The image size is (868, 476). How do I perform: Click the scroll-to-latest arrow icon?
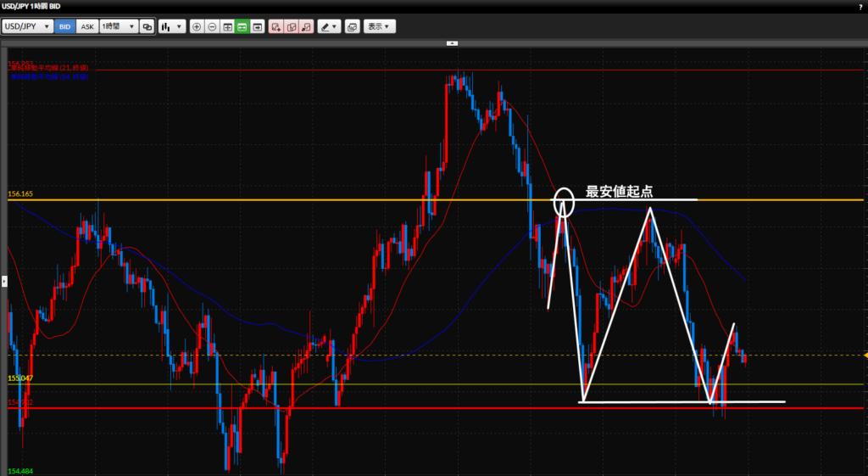click(257, 26)
